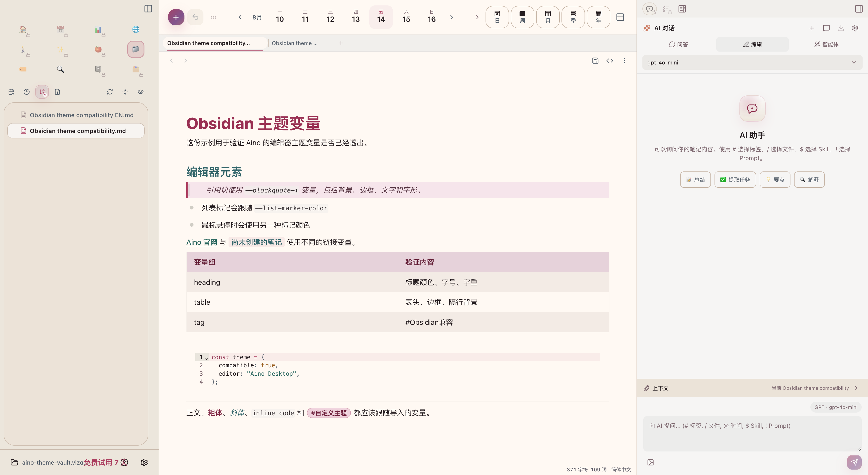Viewport: 868px width, 475px height.
Task: Open the tomato pomodoro module
Action: coord(98,49)
